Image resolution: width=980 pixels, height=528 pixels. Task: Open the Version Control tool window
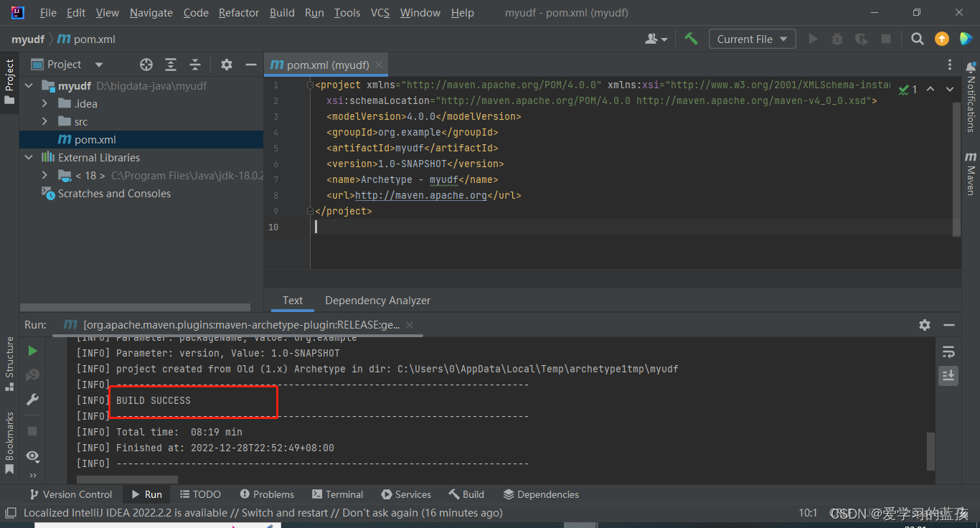tap(70, 494)
